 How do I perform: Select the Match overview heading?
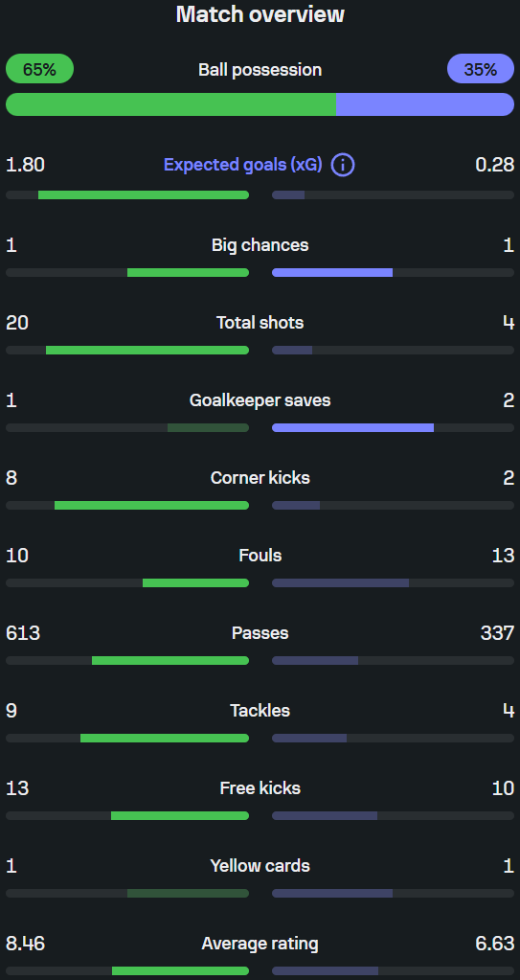point(260,13)
